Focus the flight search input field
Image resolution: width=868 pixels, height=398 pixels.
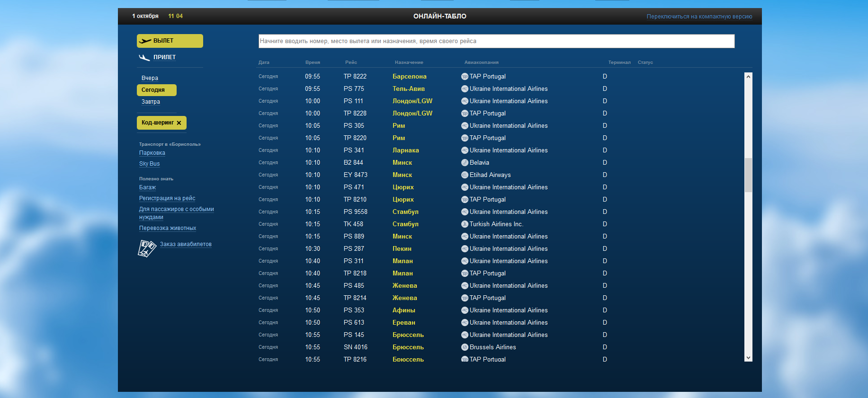pos(496,41)
